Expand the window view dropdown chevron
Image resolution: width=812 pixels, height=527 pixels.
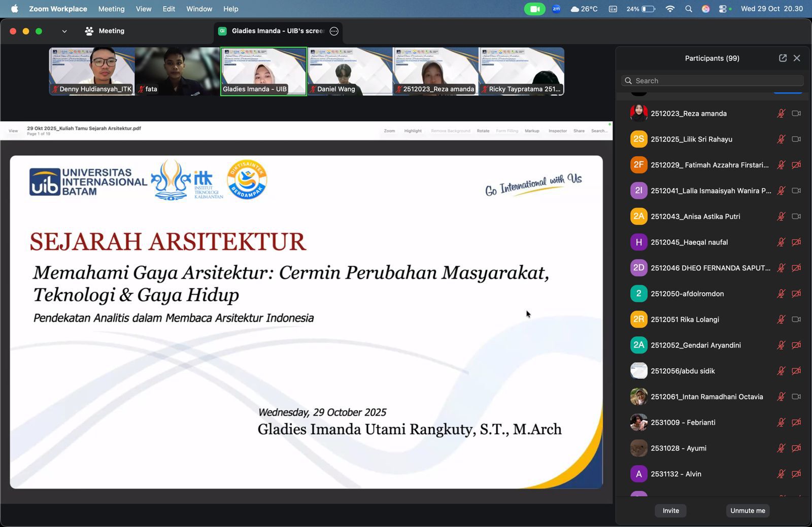pyautogui.click(x=64, y=31)
